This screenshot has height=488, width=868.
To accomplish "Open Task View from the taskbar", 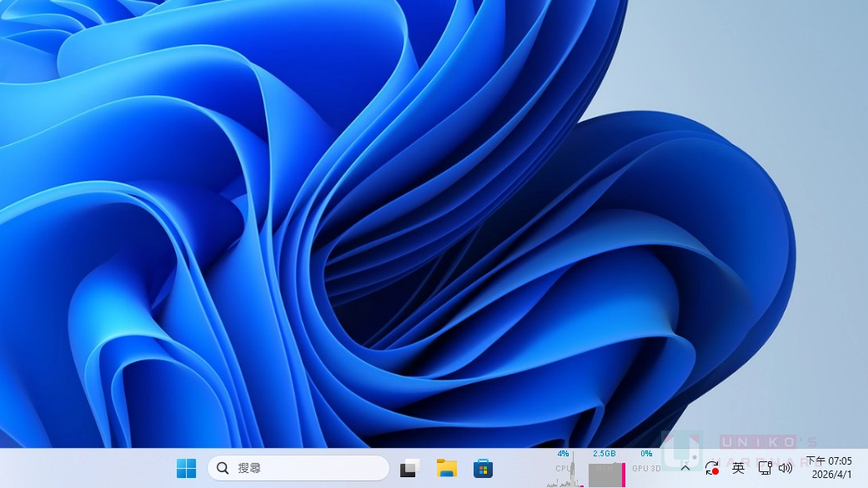I will [409, 469].
